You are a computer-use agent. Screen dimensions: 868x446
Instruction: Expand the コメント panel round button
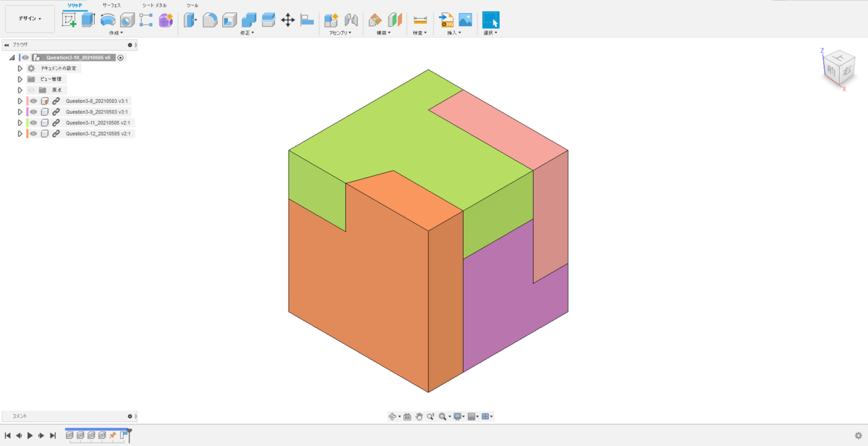[x=130, y=416]
